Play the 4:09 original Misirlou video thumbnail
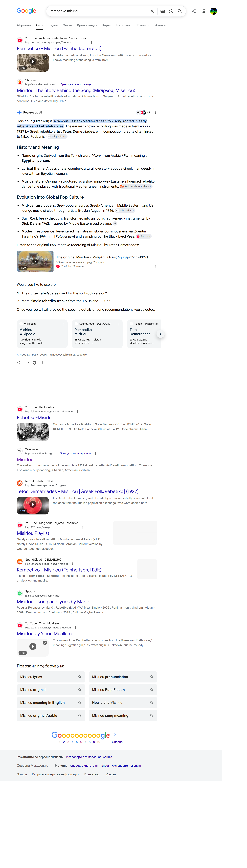This screenshot has height=868, width=247. [35, 262]
